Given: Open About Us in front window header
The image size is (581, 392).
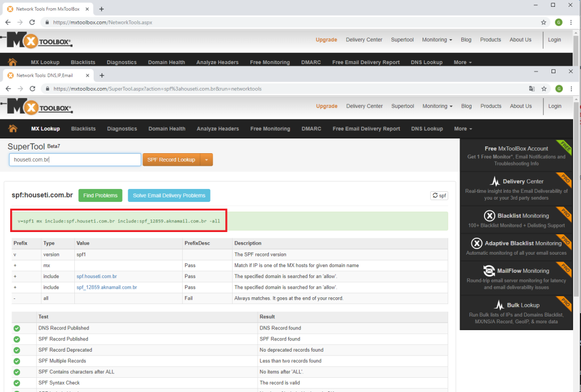Looking at the screenshot, I should pos(521,106).
